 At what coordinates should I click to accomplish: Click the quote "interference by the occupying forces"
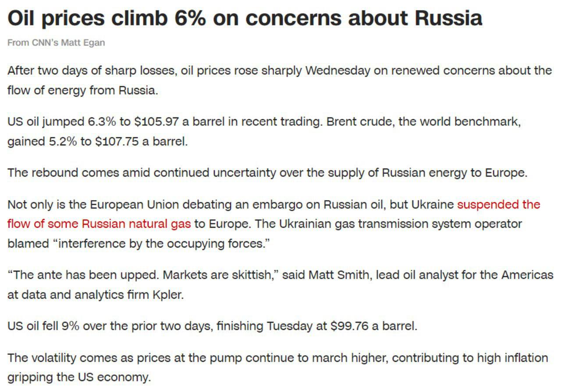coord(161,243)
